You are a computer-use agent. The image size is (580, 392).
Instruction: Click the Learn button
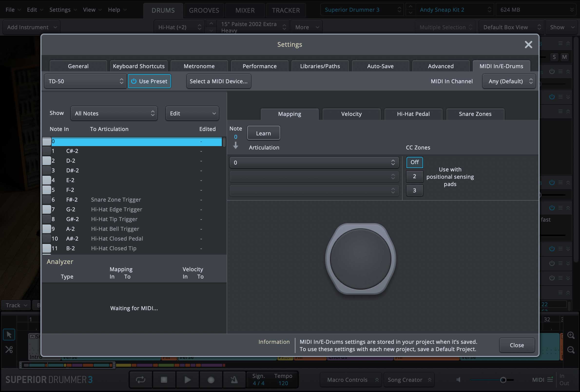click(263, 133)
